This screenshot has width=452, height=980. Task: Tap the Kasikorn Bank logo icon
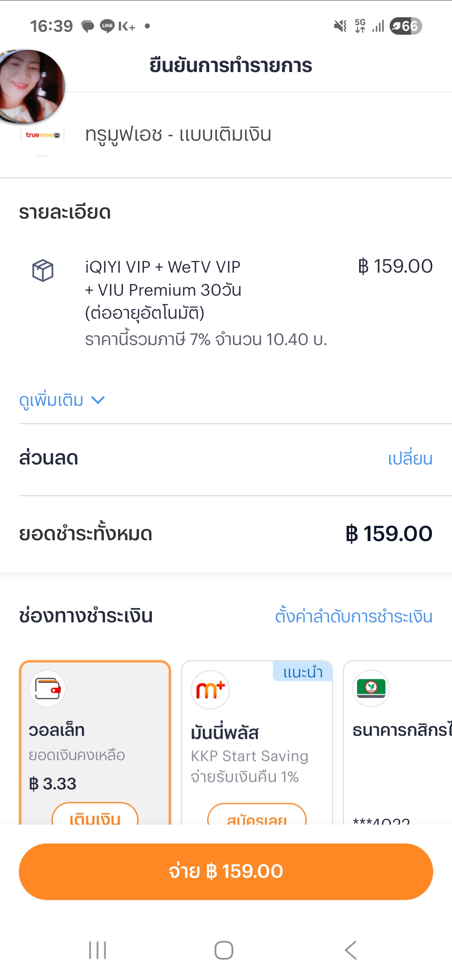pyautogui.click(x=371, y=689)
